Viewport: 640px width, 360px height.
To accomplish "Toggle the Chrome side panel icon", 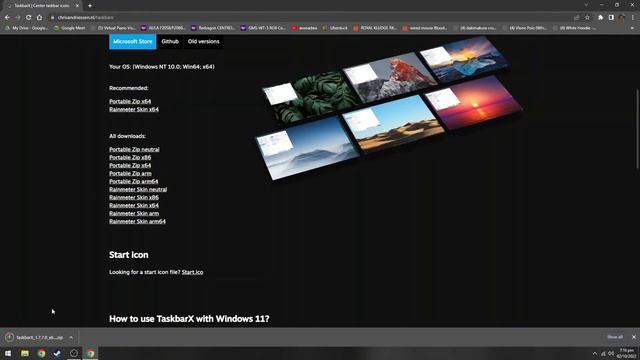I will coord(611,18).
